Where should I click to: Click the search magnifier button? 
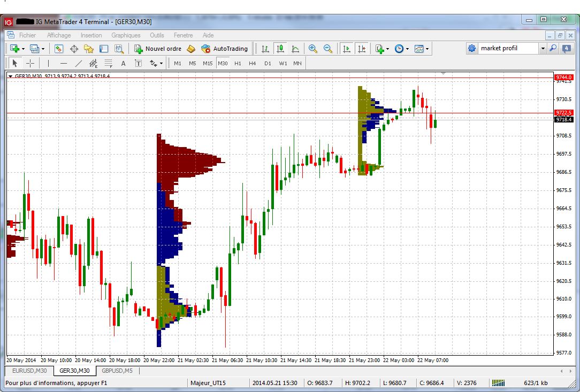click(553, 48)
